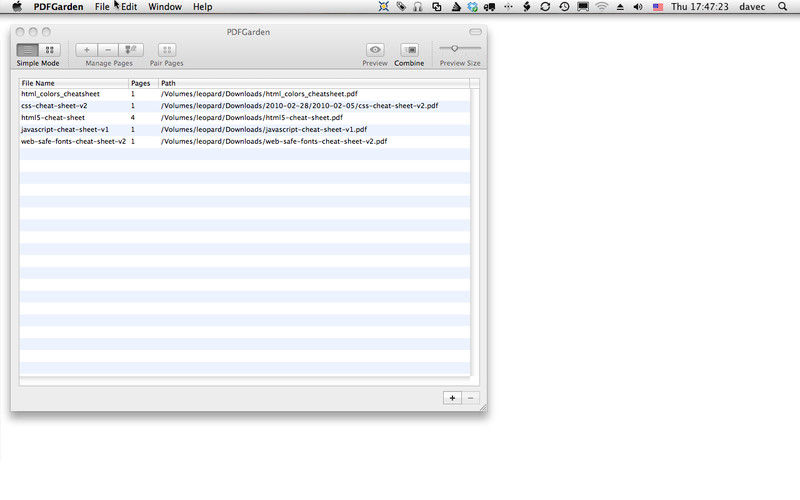This screenshot has width=800, height=500.
Task: Switch to the simple list mode view
Action: 28,50
